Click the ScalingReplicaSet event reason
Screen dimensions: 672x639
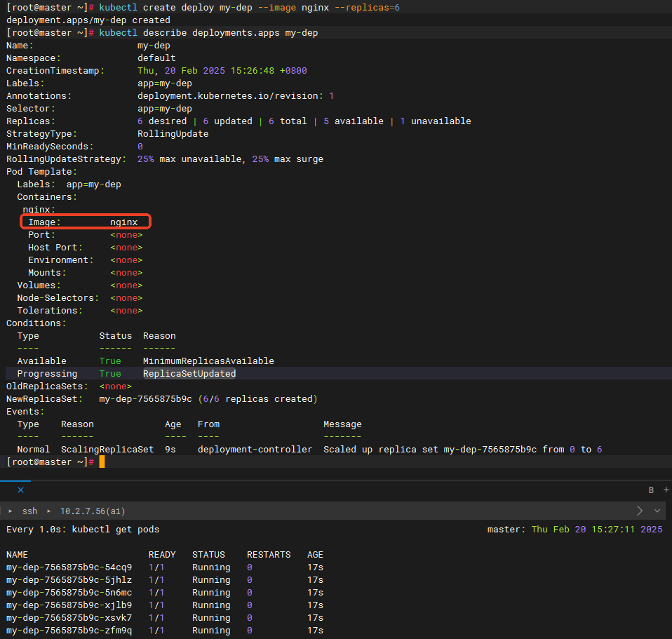click(107, 450)
